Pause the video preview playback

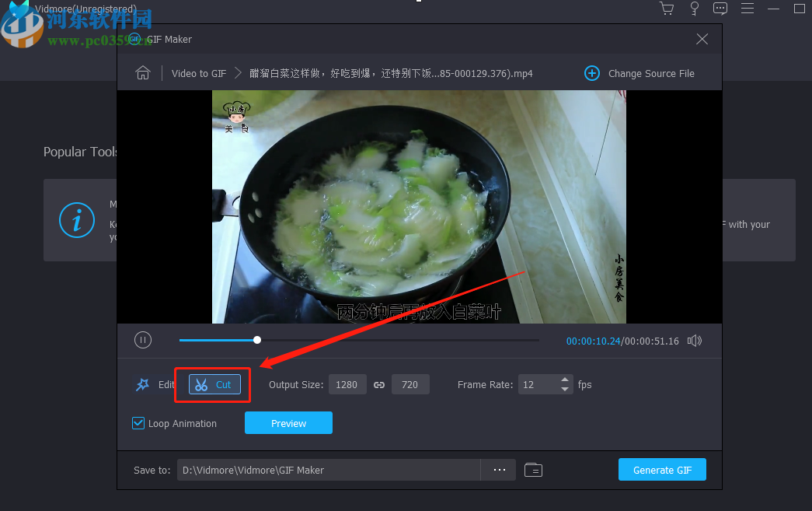point(143,340)
